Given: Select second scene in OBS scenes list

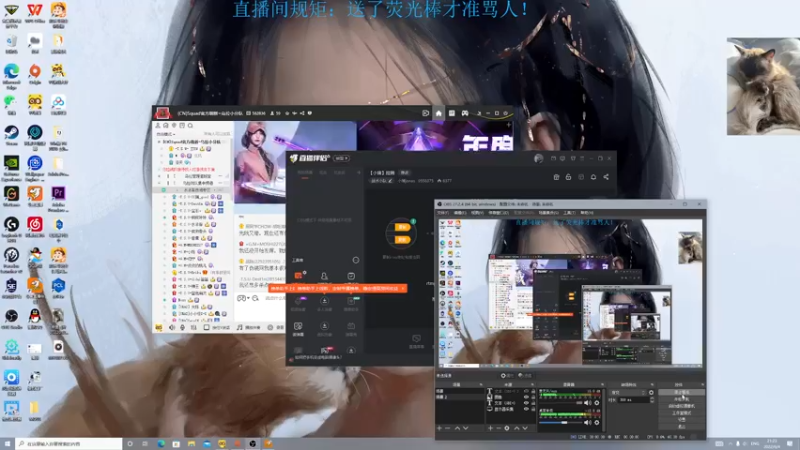Looking at the screenshot, I should coord(460,397).
